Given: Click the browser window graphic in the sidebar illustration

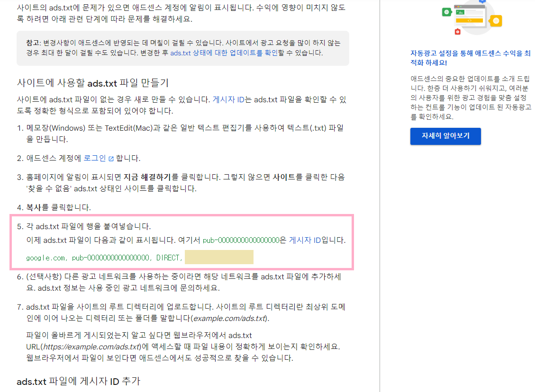Looking at the screenshot, I should [470, 16].
